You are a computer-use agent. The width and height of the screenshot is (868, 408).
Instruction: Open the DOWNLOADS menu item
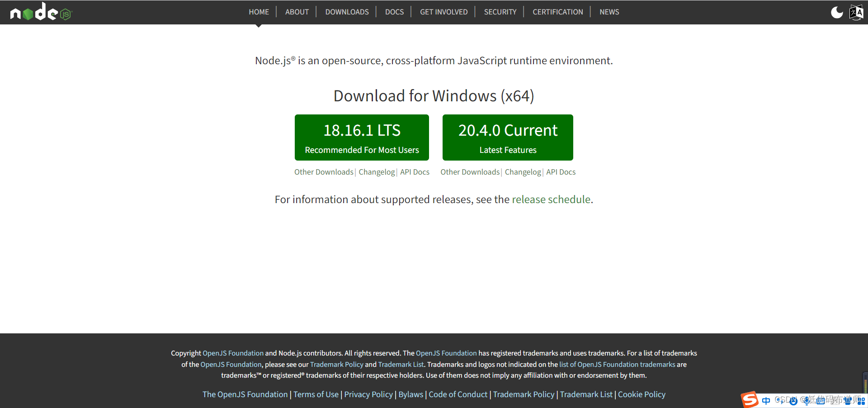[347, 12]
